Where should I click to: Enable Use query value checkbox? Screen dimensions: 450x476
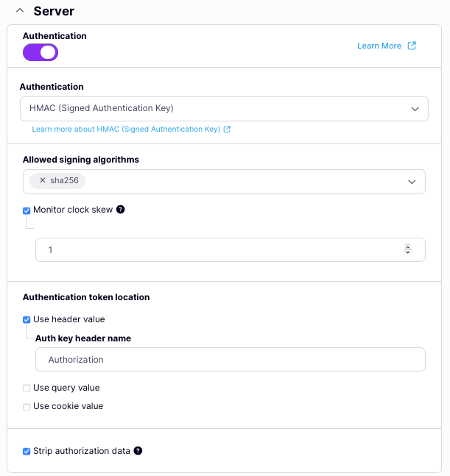27,388
